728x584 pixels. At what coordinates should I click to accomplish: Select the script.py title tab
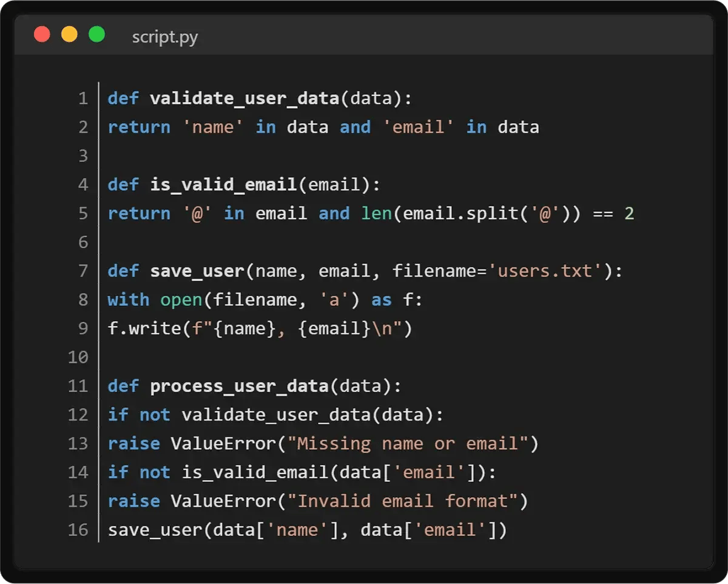[x=165, y=37]
